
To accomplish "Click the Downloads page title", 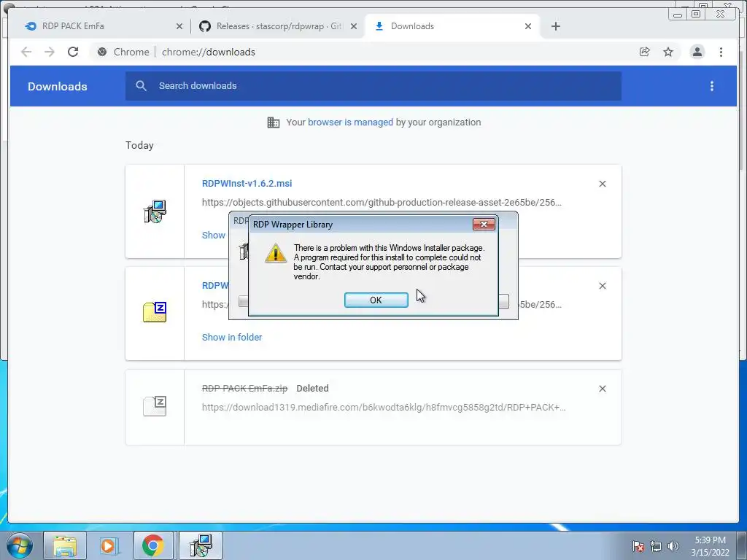I will click(x=57, y=86).
